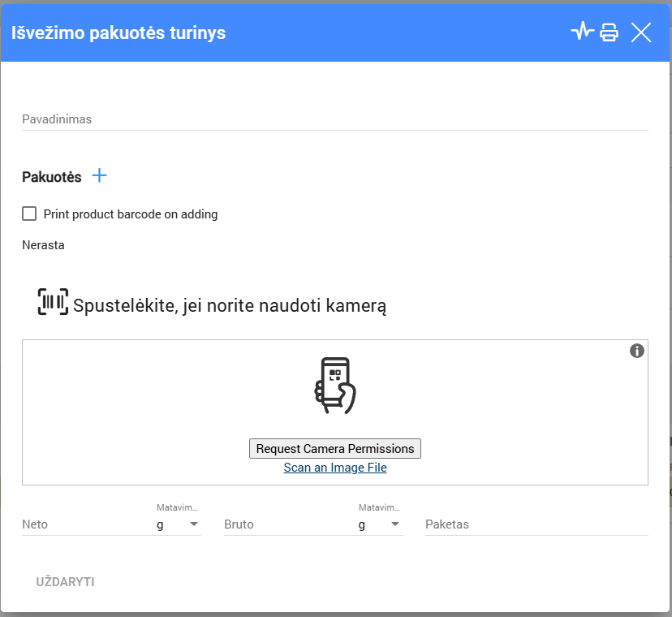Add a new package with plus icon
The image size is (672, 617).
tap(99, 175)
